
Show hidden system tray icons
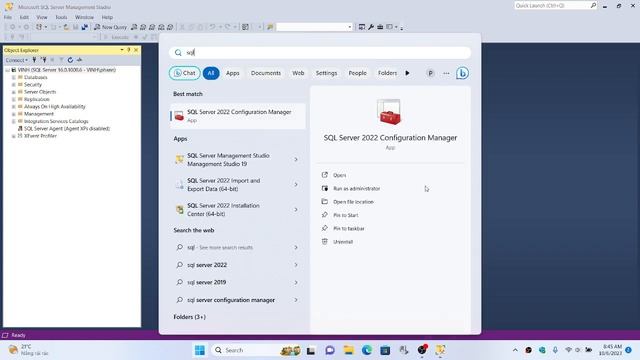tap(515, 350)
